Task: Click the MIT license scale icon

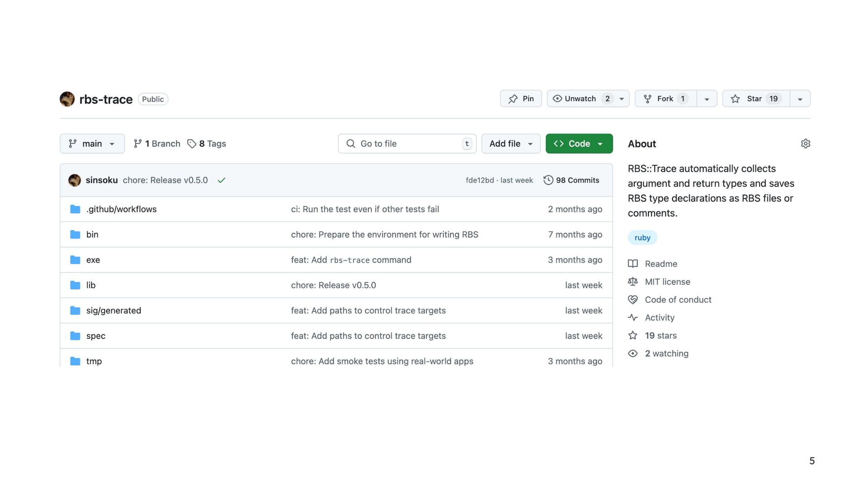Action: (633, 282)
